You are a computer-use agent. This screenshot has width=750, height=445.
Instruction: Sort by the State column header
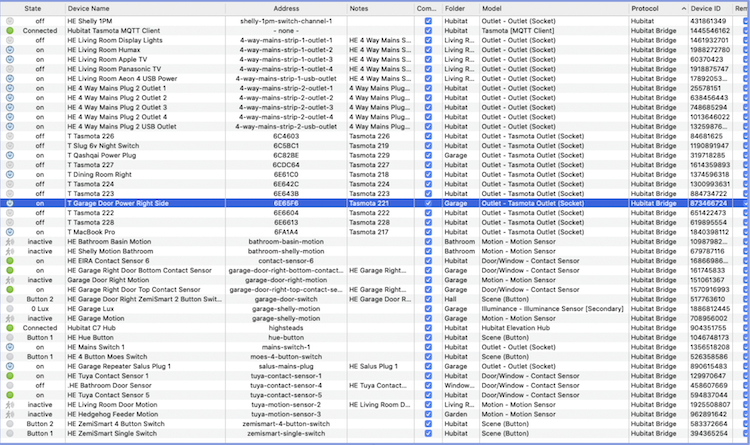point(33,9)
